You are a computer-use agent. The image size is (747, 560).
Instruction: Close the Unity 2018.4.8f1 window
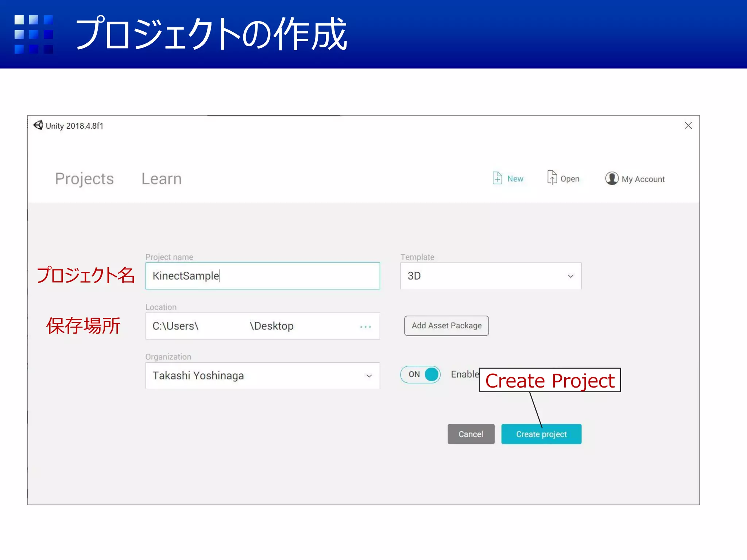(x=688, y=125)
